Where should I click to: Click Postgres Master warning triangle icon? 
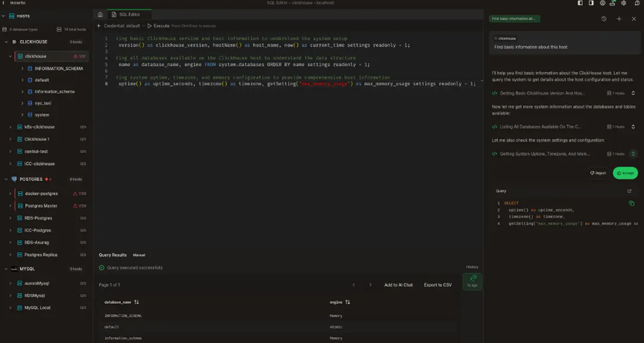click(75, 205)
